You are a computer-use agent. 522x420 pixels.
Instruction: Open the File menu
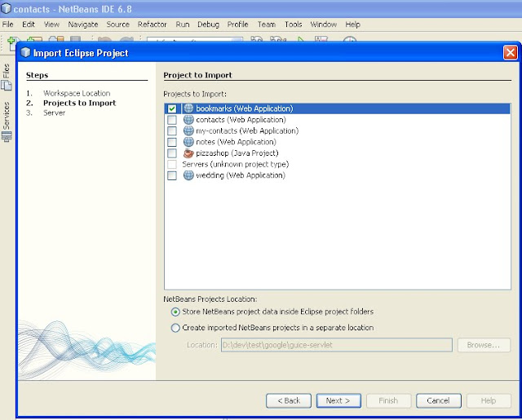click(x=7, y=24)
